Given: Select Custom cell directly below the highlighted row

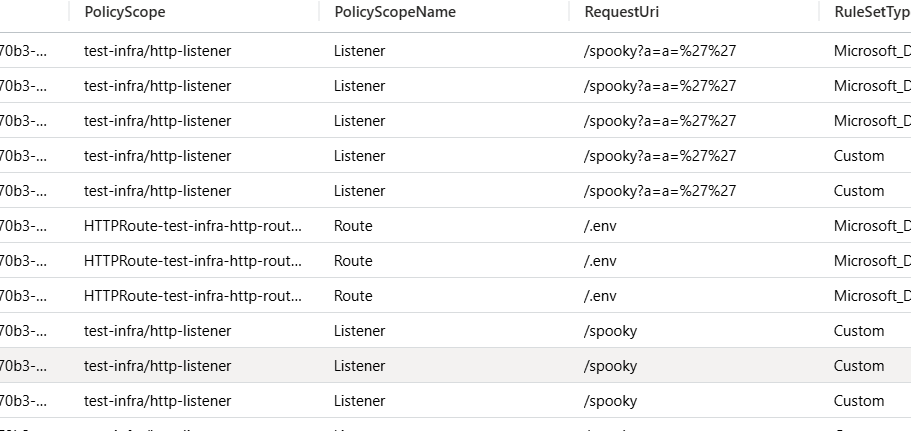Looking at the screenshot, I should point(859,401).
